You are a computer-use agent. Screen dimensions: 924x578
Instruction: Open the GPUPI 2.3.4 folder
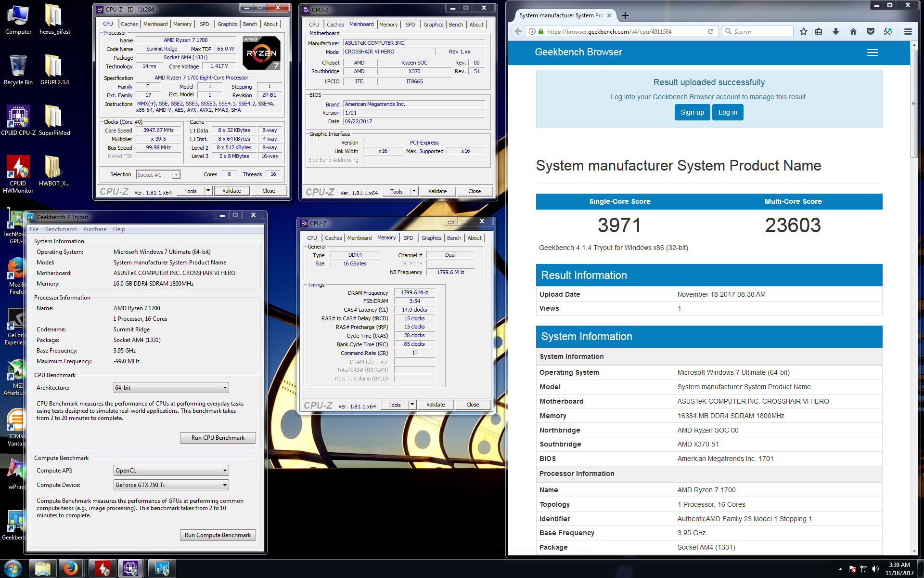click(54, 70)
